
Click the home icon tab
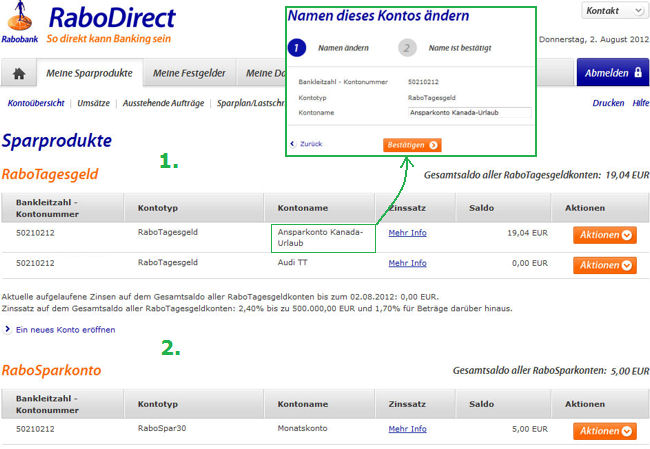(x=19, y=73)
